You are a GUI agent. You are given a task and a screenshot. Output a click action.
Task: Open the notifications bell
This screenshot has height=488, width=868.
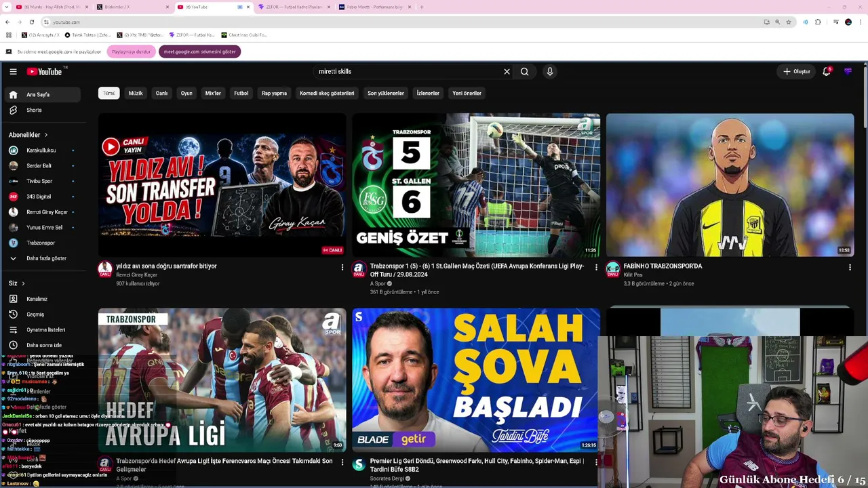point(827,71)
